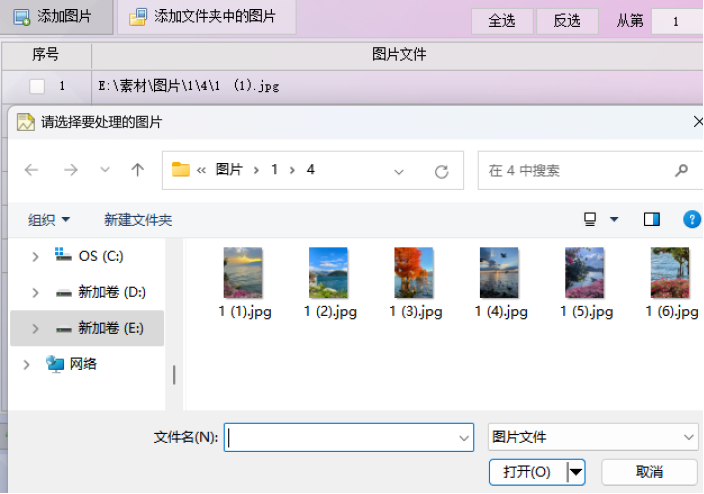Open the 图片文件 file type dropdown
The height and width of the screenshot is (494, 704).
click(x=593, y=437)
